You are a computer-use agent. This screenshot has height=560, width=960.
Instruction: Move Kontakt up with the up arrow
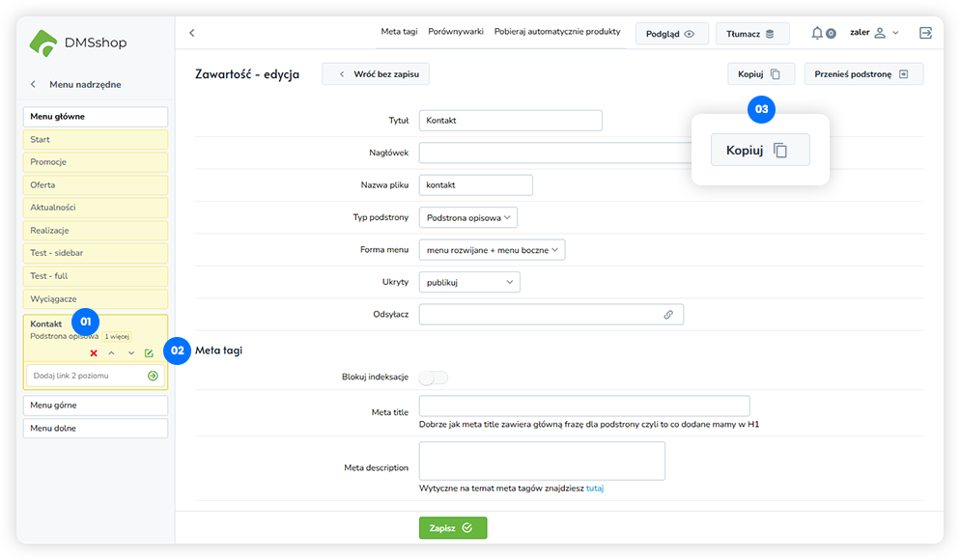click(112, 353)
